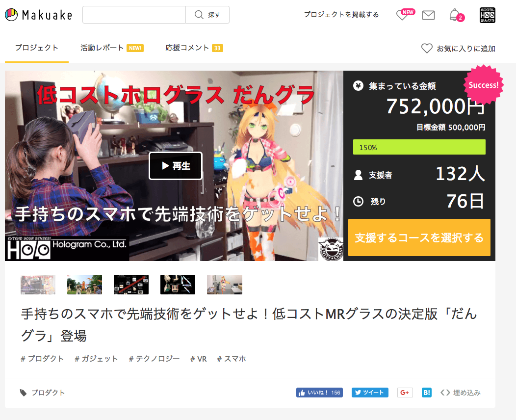This screenshot has height=420, width=516.
Task: Select the fourth thumbnail with cardboard parts
Action: coord(178,285)
